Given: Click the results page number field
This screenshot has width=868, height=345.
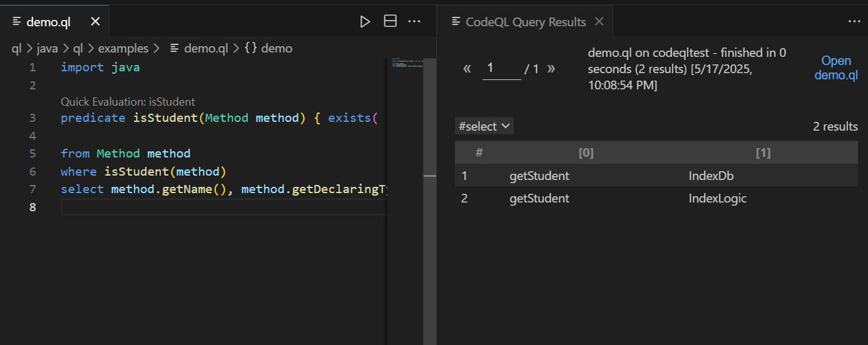Looking at the screenshot, I should pyautogui.click(x=501, y=68).
